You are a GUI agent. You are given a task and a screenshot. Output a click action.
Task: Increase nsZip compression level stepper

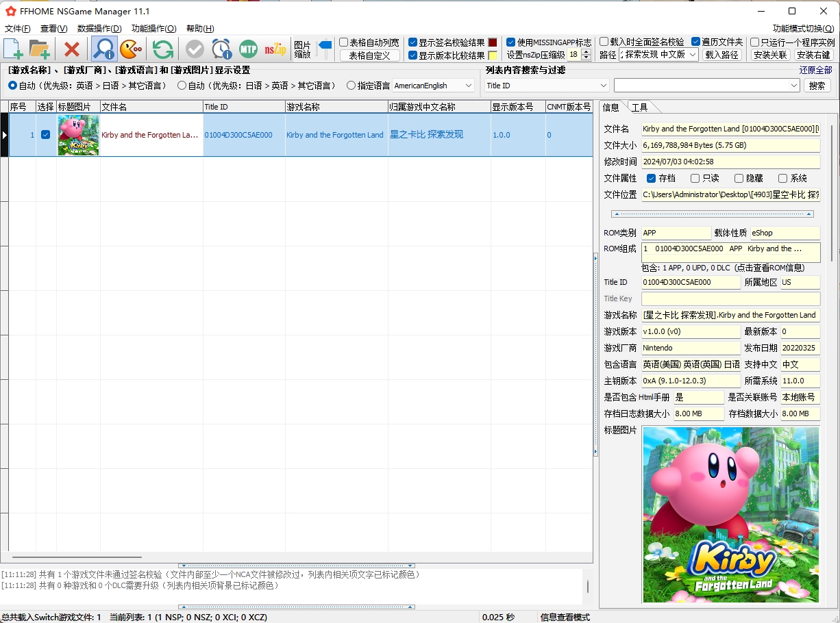point(586,52)
